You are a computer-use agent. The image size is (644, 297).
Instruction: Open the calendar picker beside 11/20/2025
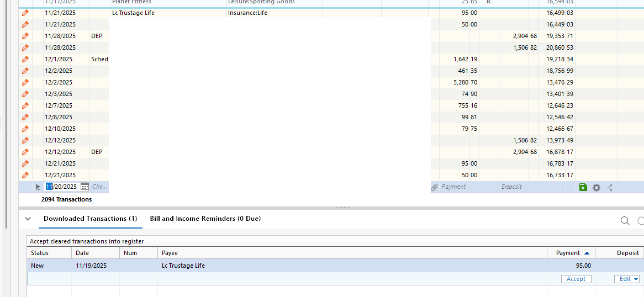coord(84,187)
